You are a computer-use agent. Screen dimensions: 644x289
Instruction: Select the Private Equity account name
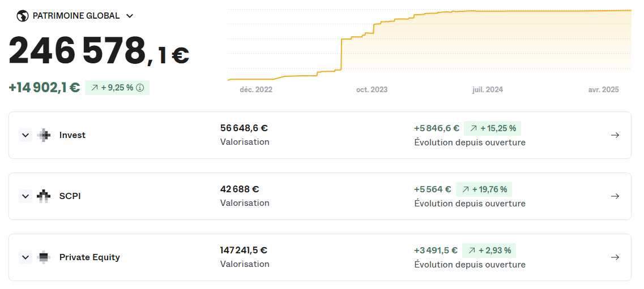pos(89,257)
